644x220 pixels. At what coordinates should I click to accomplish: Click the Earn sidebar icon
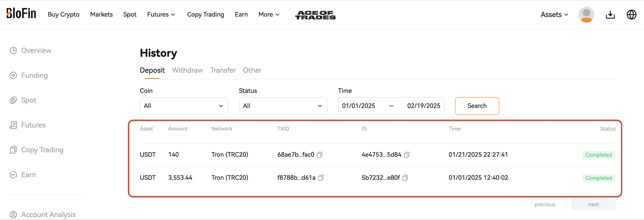click(13, 175)
